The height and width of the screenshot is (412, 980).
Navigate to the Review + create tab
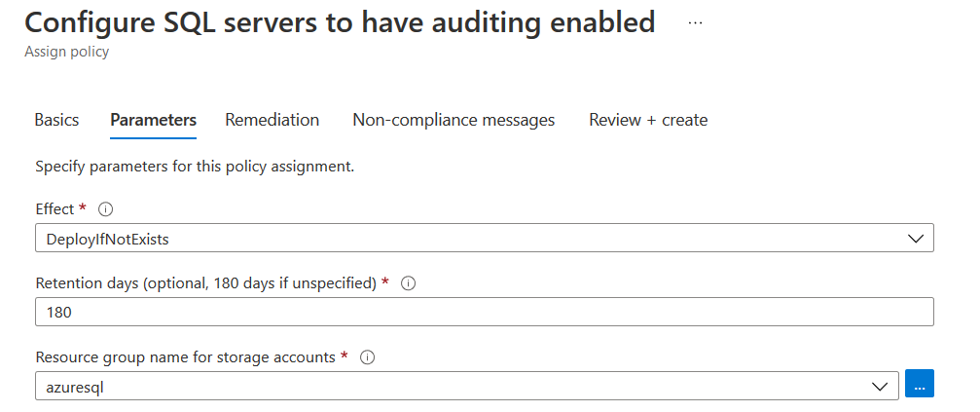pyautogui.click(x=648, y=120)
